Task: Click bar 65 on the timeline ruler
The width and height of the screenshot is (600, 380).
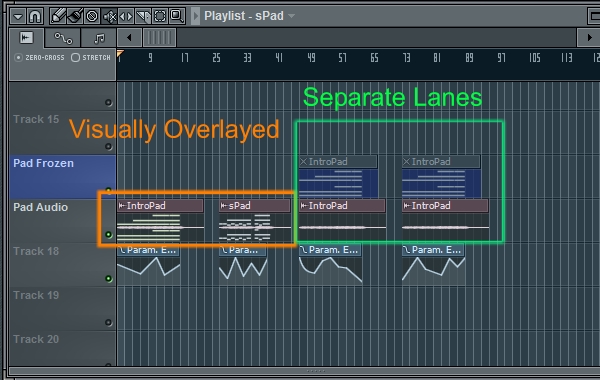Action: 374,57
